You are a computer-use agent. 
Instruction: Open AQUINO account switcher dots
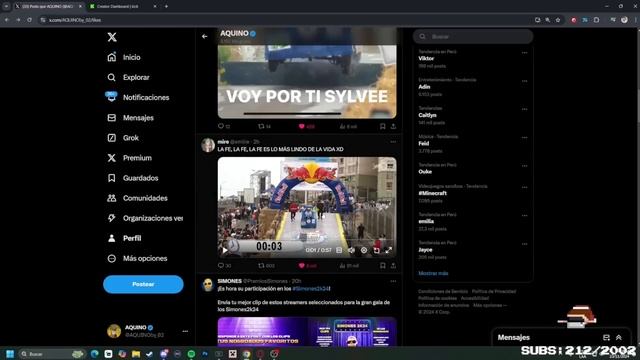pyautogui.click(x=185, y=331)
